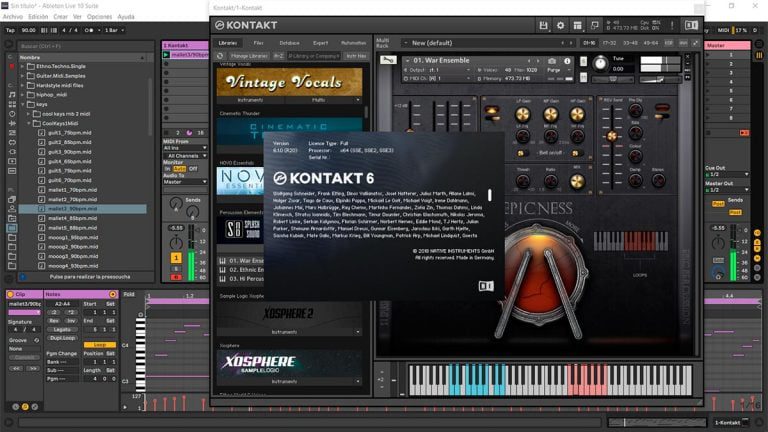Image resolution: width=768 pixels, height=432 pixels.
Task: Open Ableton browser Instruments category icon
Action: 12,114
